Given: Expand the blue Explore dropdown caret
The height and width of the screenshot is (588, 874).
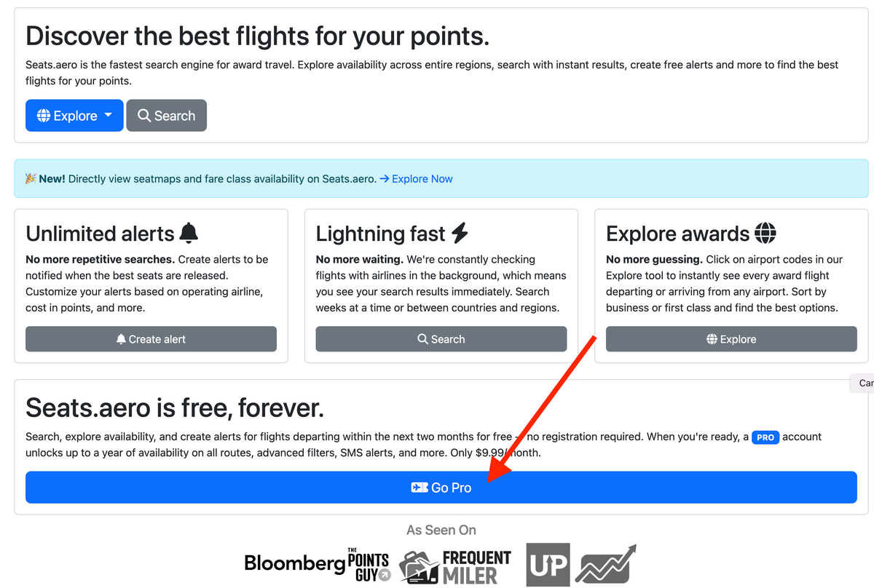Looking at the screenshot, I should 109,115.
